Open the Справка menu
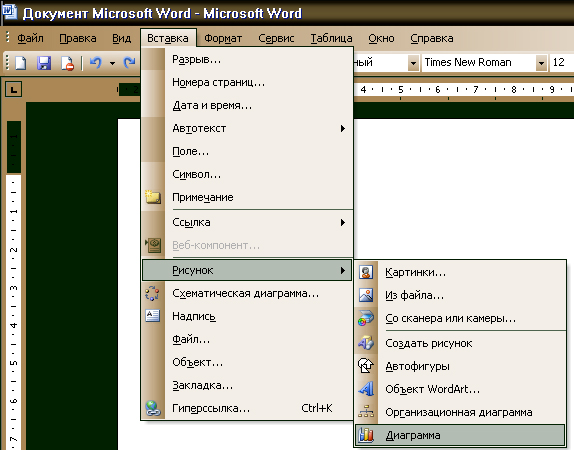 point(432,38)
